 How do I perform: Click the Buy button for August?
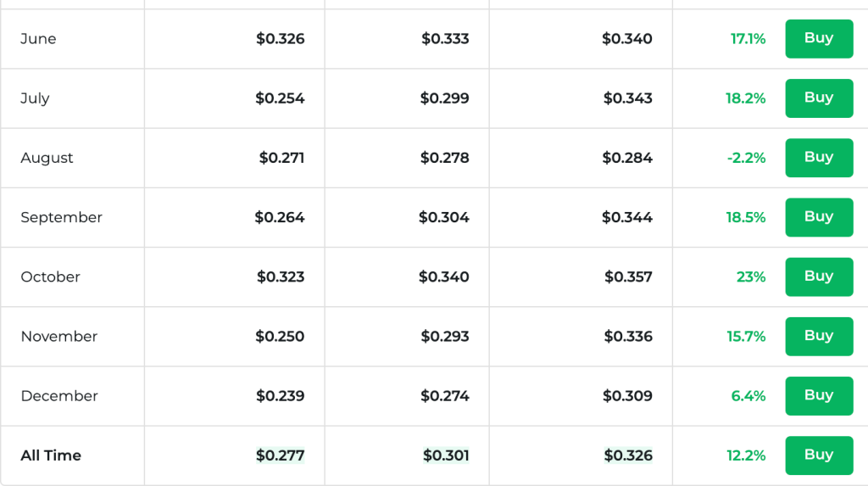[x=819, y=158]
